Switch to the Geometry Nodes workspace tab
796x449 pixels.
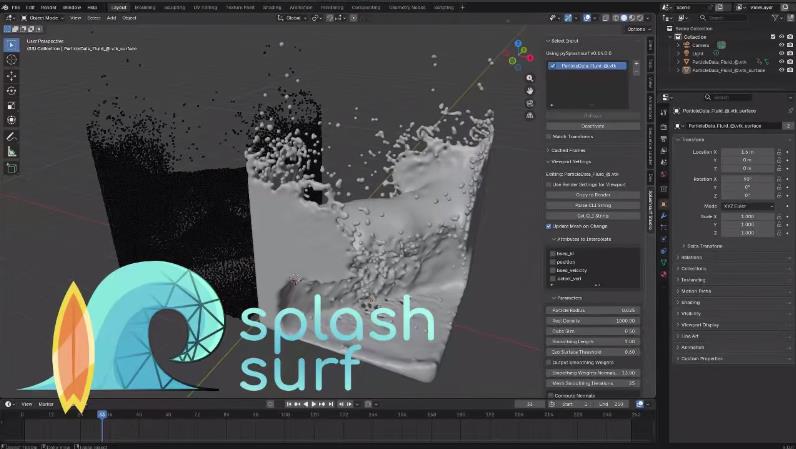point(407,8)
